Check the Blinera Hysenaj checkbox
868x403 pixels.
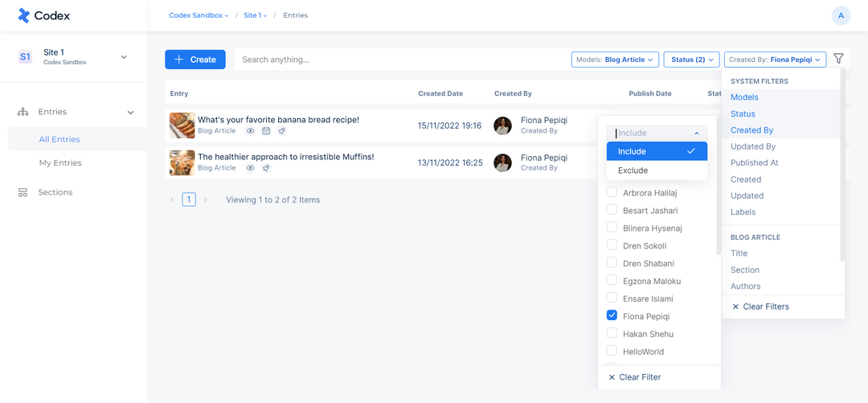(612, 228)
